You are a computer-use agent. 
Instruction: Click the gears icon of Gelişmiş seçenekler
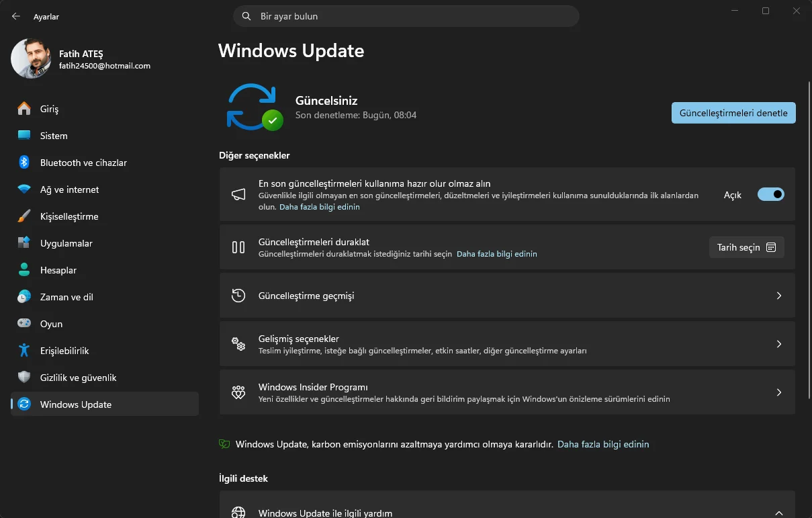[238, 344]
